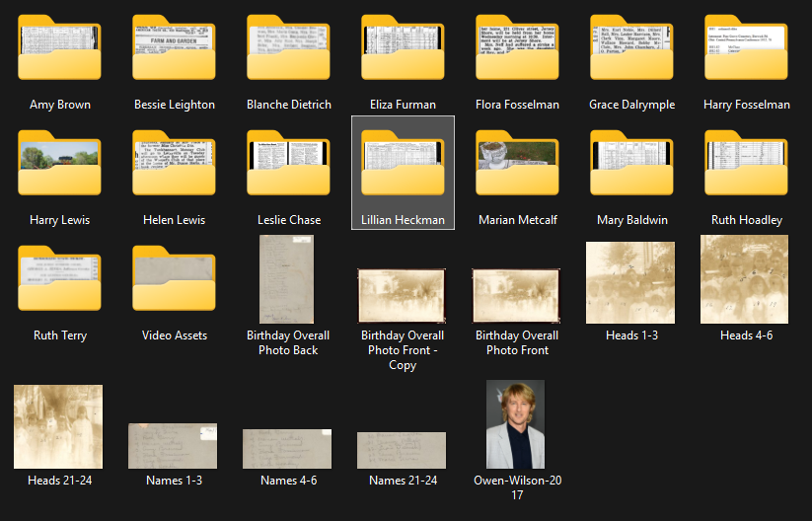Click the "Video Assets" label text

coord(175,335)
